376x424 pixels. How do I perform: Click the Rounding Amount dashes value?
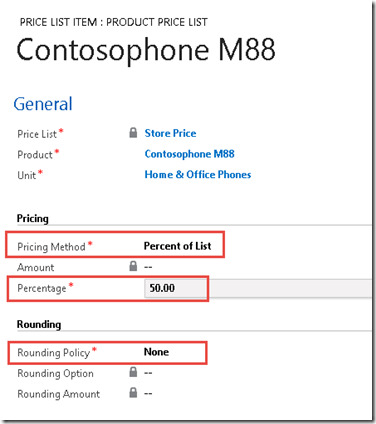pyautogui.click(x=148, y=394)
